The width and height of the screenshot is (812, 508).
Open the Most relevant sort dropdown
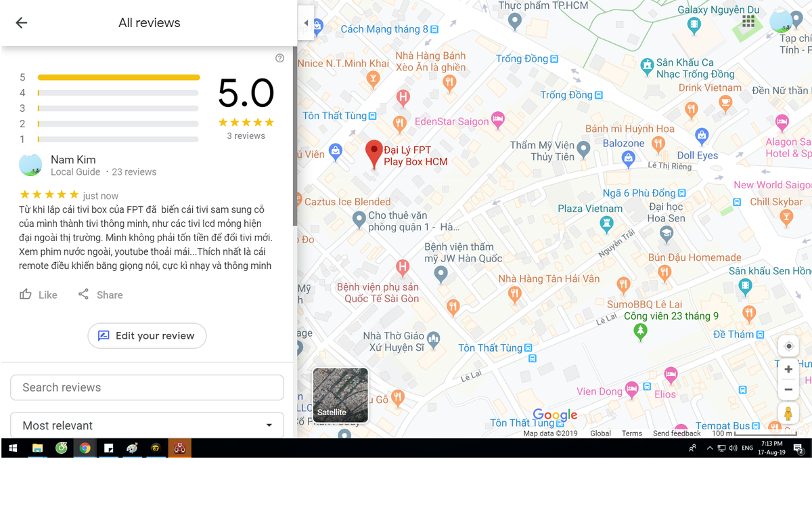coord(147,425)
